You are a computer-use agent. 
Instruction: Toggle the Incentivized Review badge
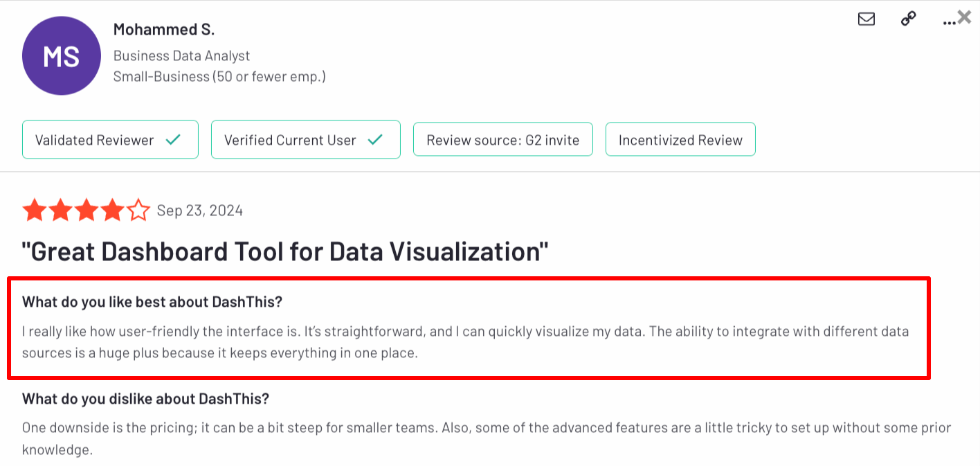[x=680, y=139]
